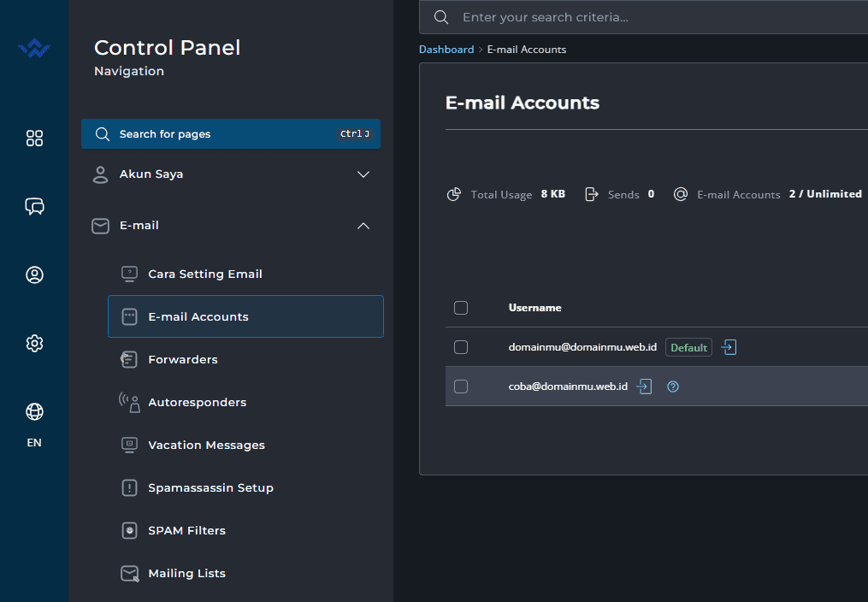The height and width of the screenshot is (602, 868).
Task: Open the settings gear icon in sidebar
Action: point(34,343)
